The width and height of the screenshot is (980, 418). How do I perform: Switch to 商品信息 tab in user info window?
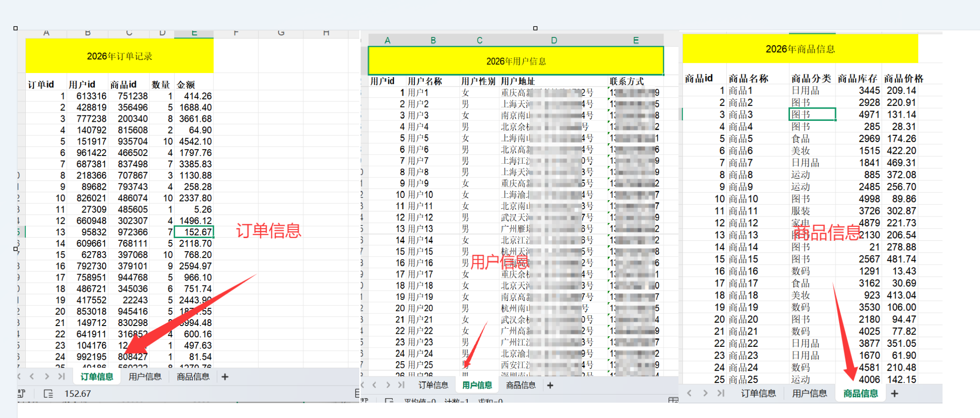521,385
